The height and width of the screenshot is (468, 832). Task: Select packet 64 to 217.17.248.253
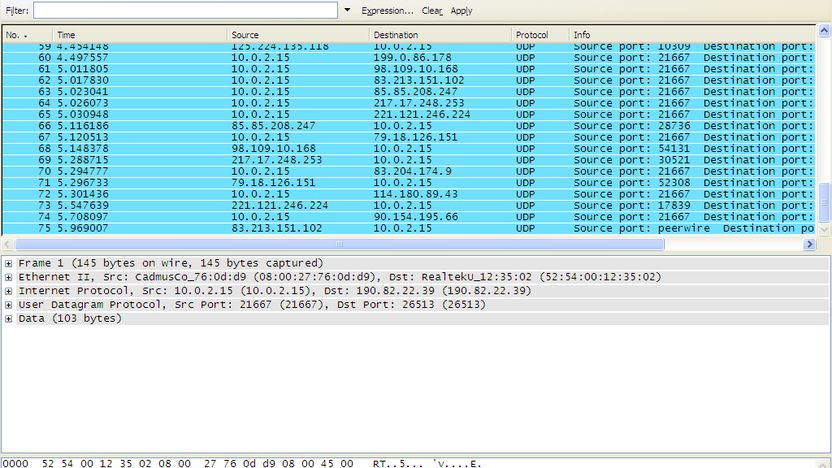tap(409, 103)
